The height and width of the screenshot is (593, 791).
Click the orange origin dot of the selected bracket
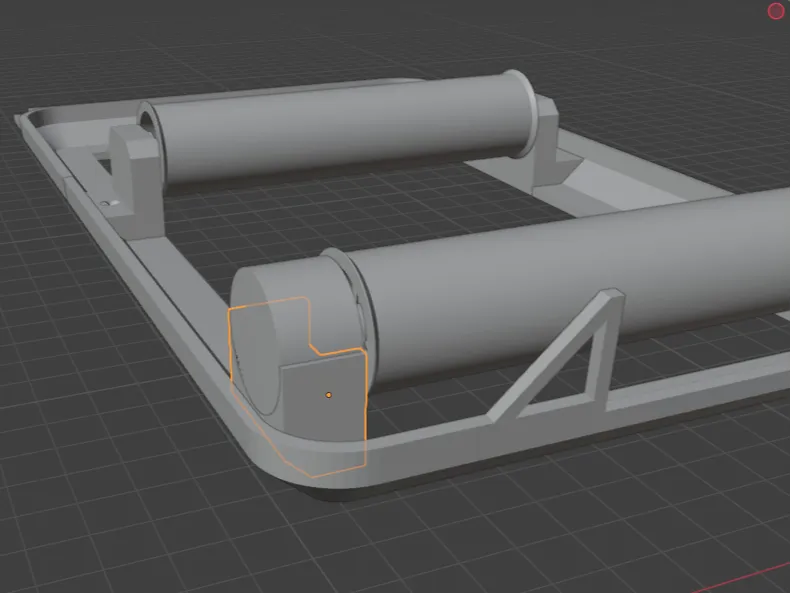(328, 395)
